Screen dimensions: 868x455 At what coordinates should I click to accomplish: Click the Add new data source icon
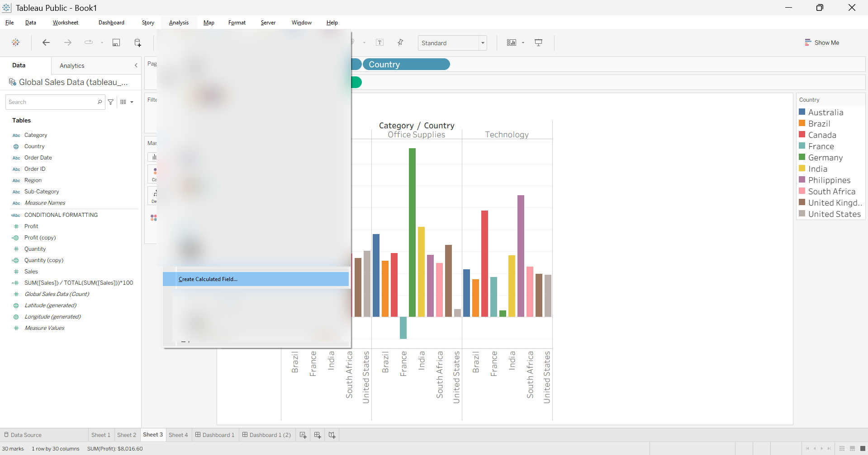138,42
